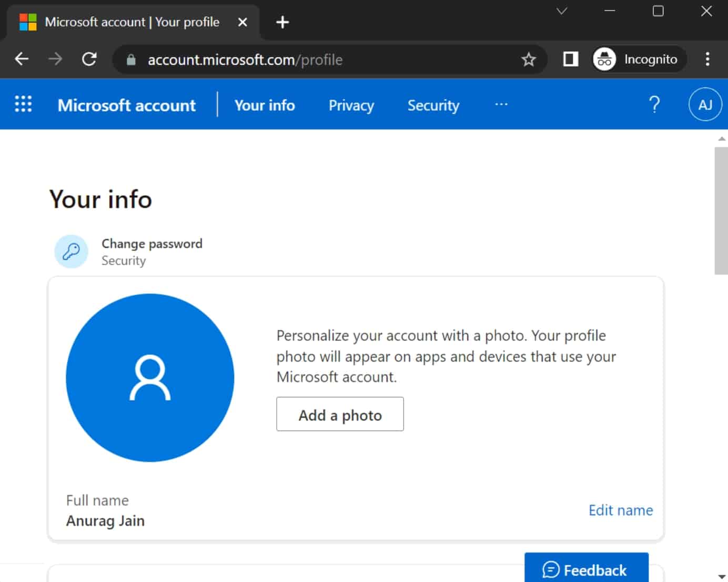The height and width of the screenshot is (582, 728).
Task: Click the full name Anurag Jain
Action: pos(105,521)
